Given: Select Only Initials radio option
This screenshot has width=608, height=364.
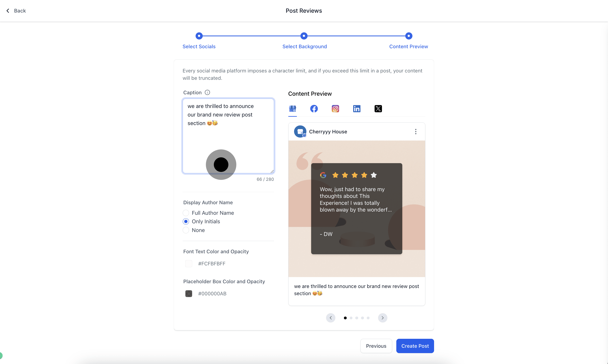Looking at the screenshot, I should point(186,221).
